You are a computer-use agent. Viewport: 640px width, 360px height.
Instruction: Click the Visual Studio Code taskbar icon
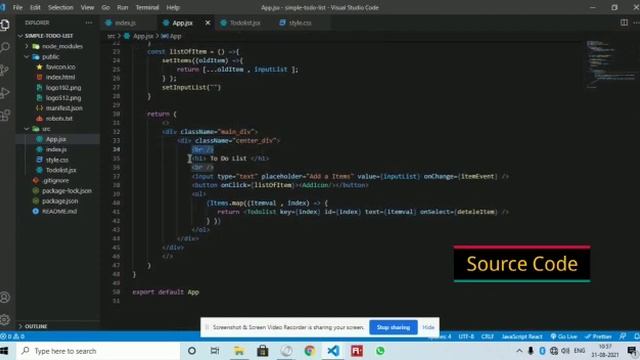333,351
